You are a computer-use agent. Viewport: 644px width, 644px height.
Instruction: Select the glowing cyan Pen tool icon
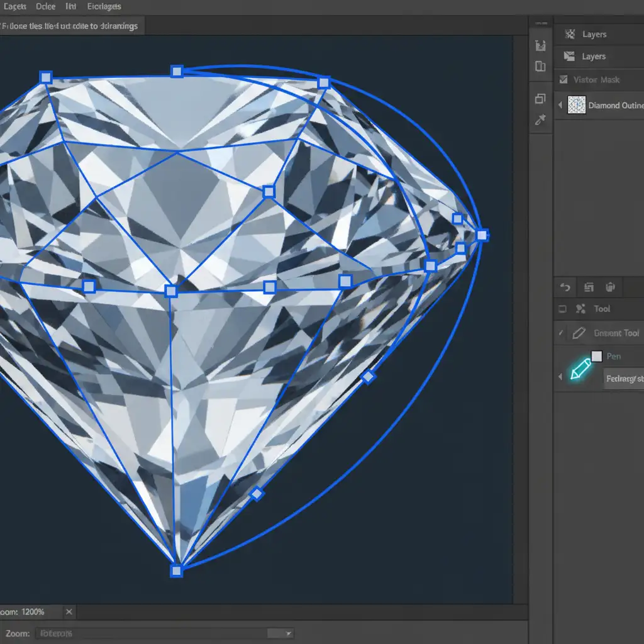[580, 369]
